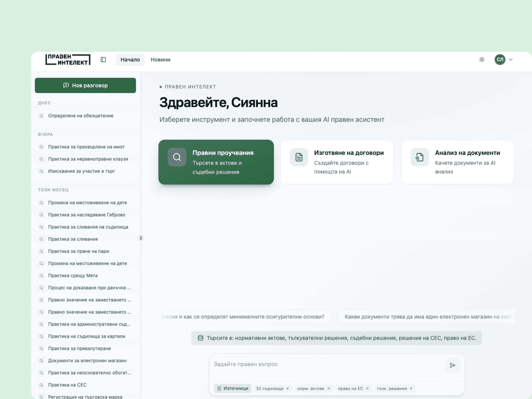532x399 pixels.
Task: Select the Правни проучвания search icon card
Action: click(x=177, y=157)
